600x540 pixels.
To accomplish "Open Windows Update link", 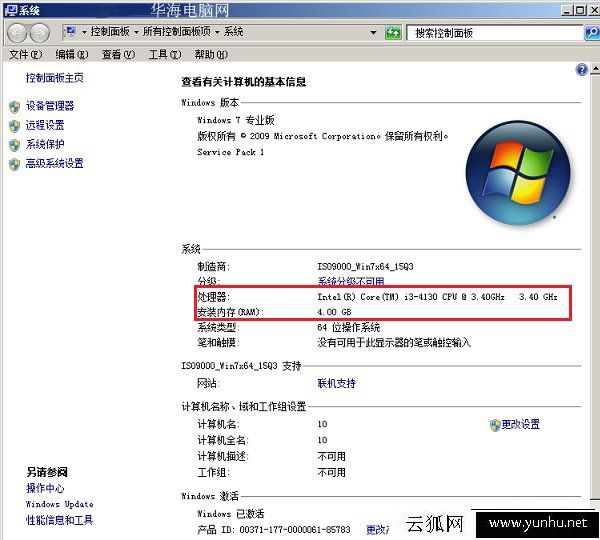I will [60, 504].
